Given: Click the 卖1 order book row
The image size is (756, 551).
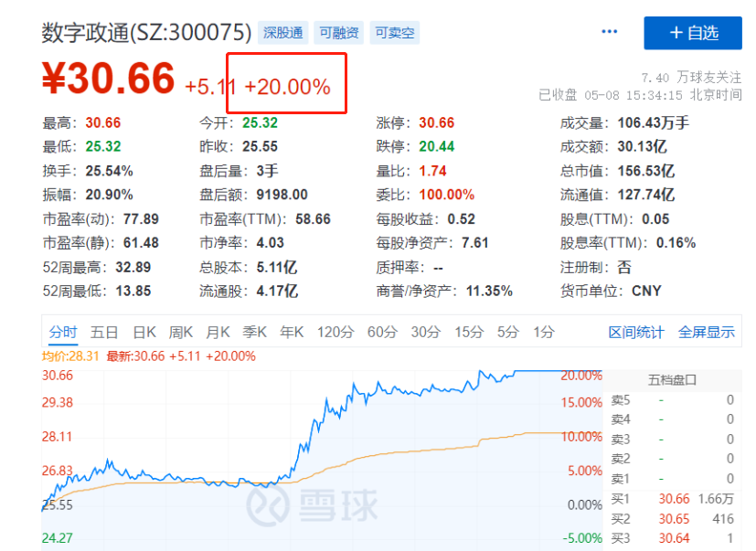Looking at the screenshot, I should (672, 479).
